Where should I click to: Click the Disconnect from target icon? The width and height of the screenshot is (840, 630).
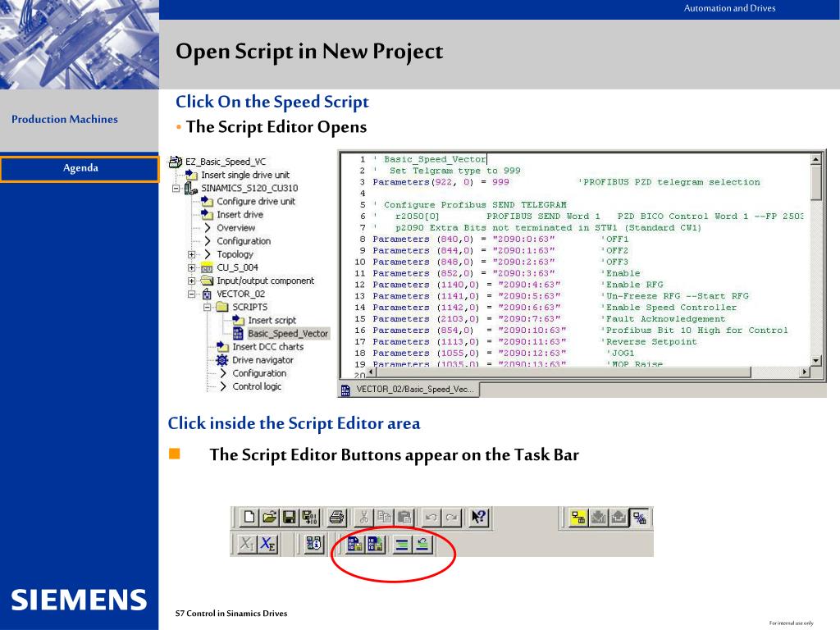[x=639, y=517]
